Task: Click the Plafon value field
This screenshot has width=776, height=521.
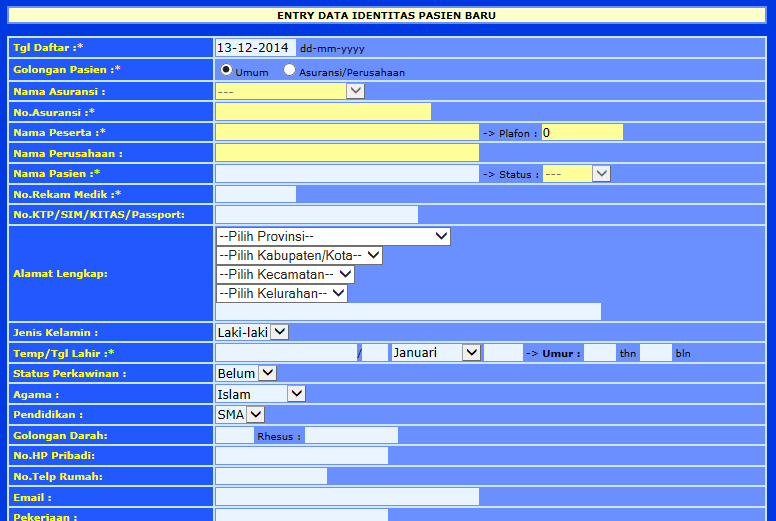Action: [582, 133]
